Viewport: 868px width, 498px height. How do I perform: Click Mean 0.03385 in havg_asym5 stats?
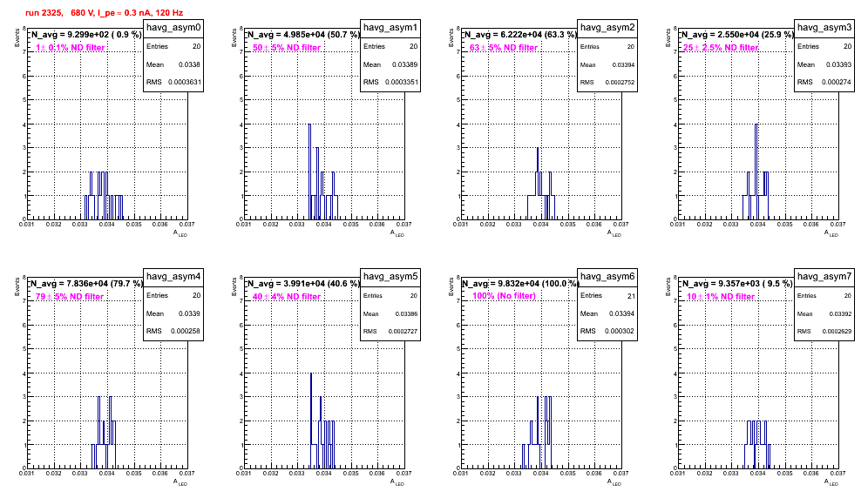390,313
